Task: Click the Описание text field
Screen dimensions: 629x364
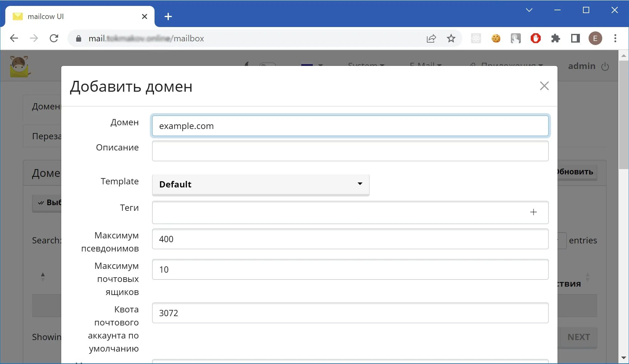Action: tap(350, 151)
